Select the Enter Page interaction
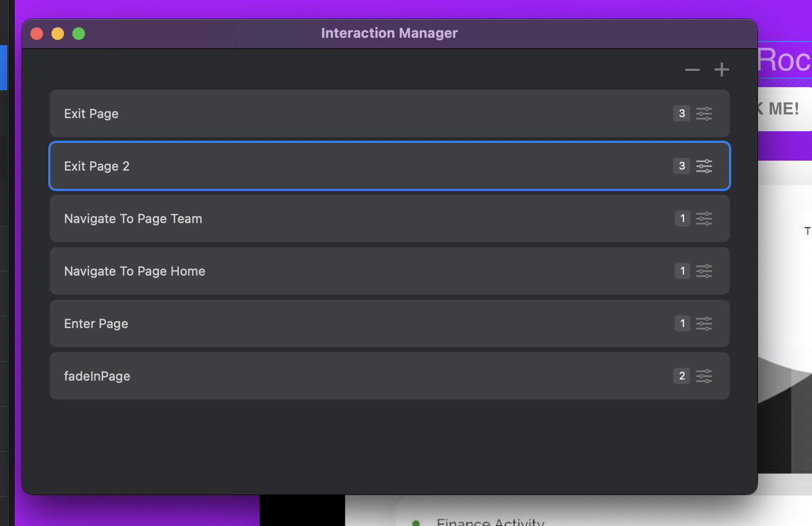The image size is (812, 526). pyautogui.click(x=315, y=323)
